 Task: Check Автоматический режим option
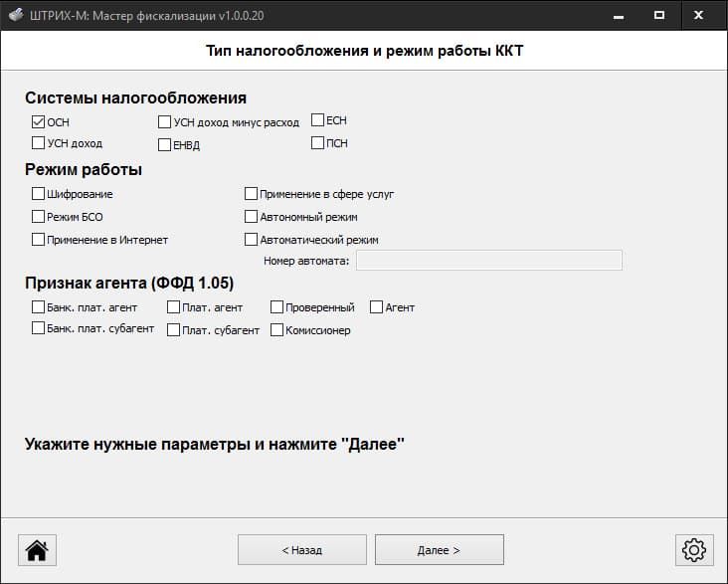(251, 239)
